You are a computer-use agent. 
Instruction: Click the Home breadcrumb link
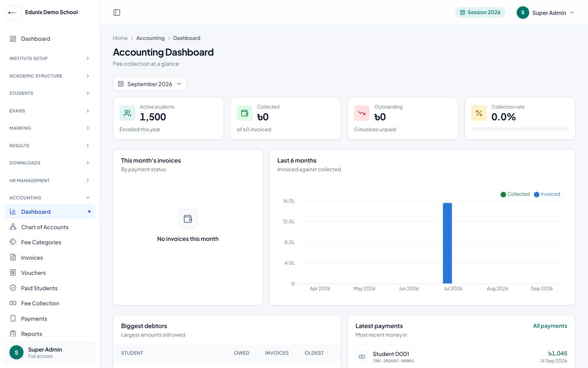120,38
